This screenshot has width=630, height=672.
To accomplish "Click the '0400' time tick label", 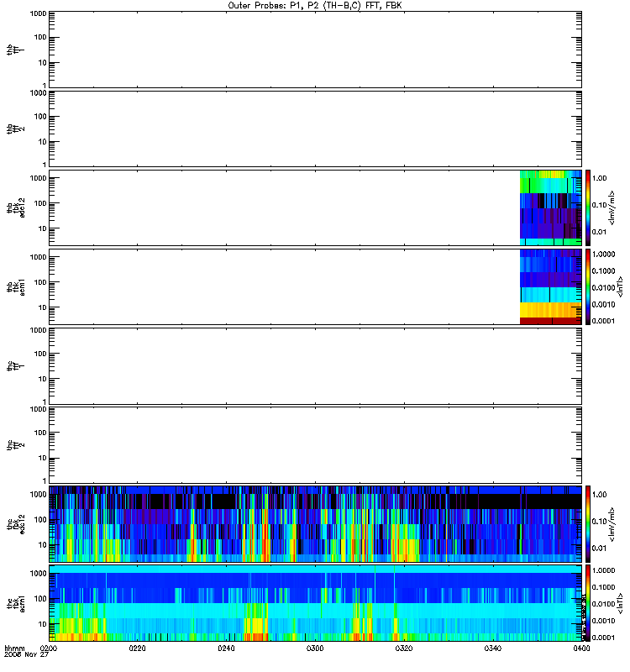I will 581,648.
